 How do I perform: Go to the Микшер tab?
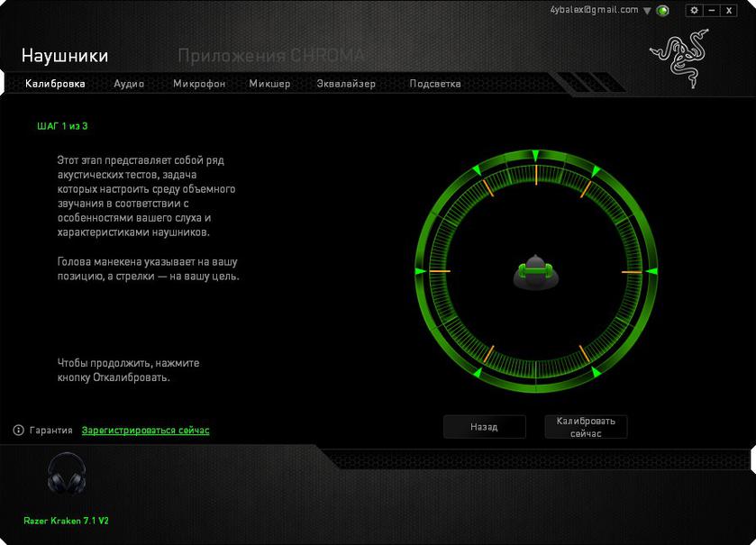point(269,84)
